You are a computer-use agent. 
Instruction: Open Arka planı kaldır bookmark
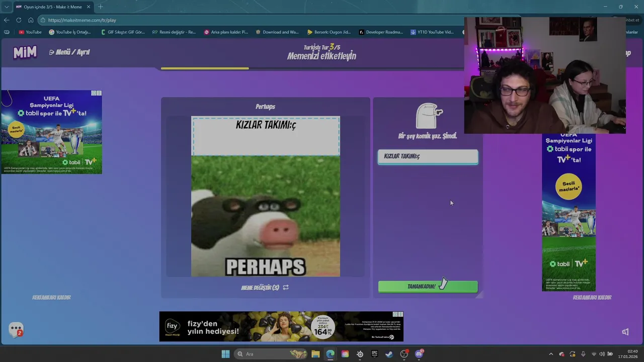point(226,32)
